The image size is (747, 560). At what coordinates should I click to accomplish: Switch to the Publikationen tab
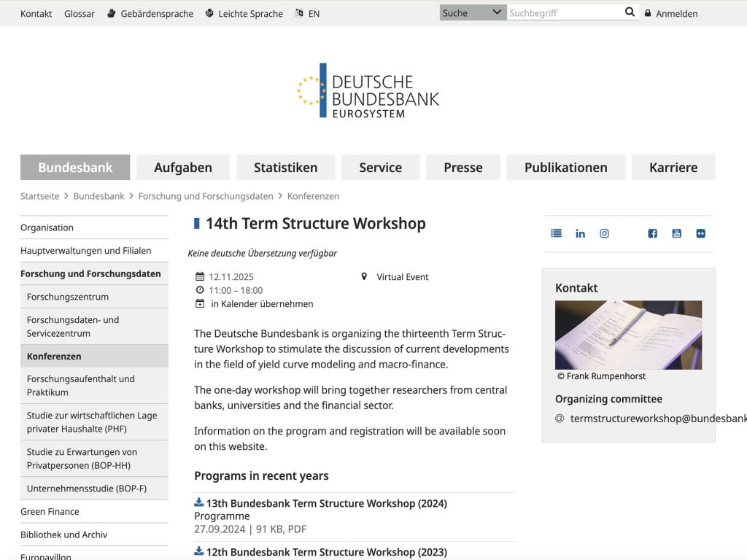565,167
